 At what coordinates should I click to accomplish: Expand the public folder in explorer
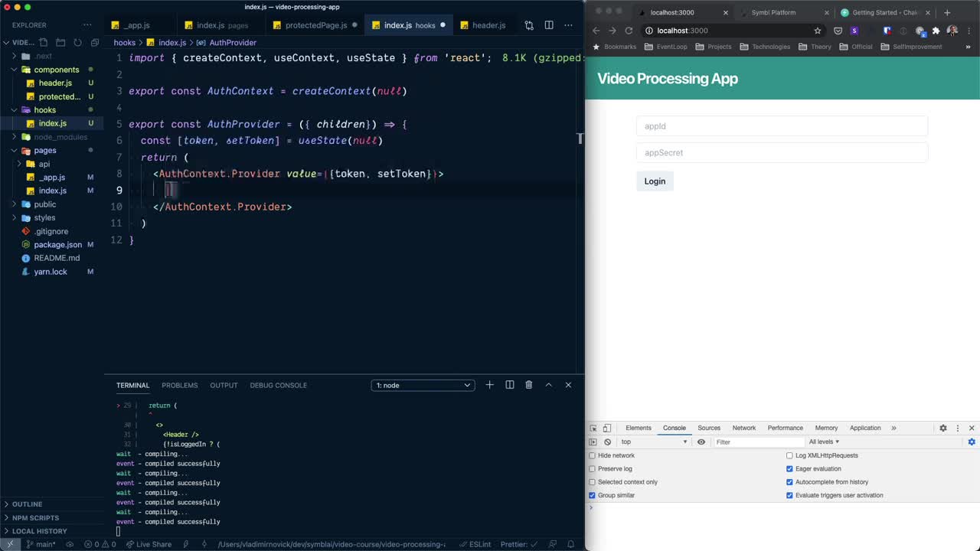[44, 204]
